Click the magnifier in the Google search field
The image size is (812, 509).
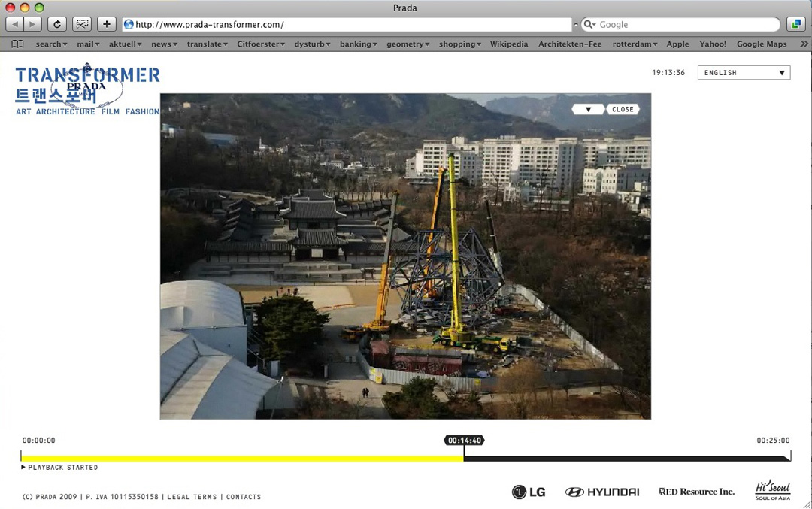point(589,24)
